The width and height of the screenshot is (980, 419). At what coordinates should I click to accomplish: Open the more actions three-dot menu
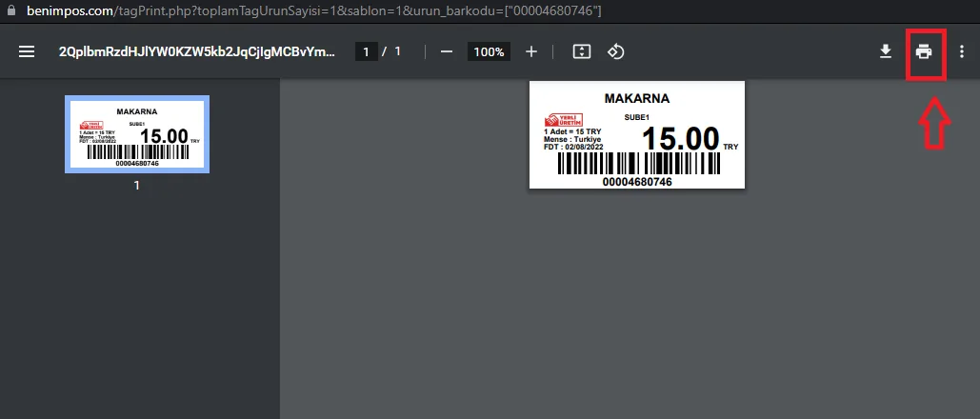962,52
